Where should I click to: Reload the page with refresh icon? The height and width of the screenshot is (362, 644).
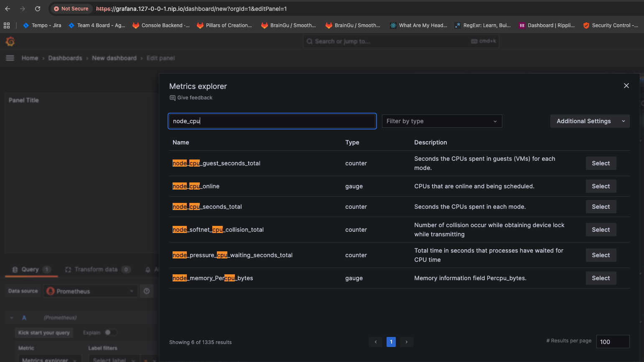pyautogui.click(x=38, y=9)
